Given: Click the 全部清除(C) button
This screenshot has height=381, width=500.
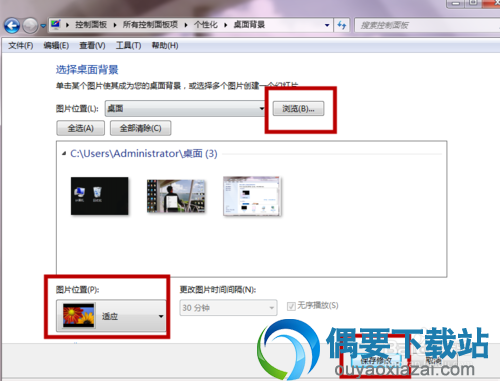Looking at the screenshot, I should 141,128.
